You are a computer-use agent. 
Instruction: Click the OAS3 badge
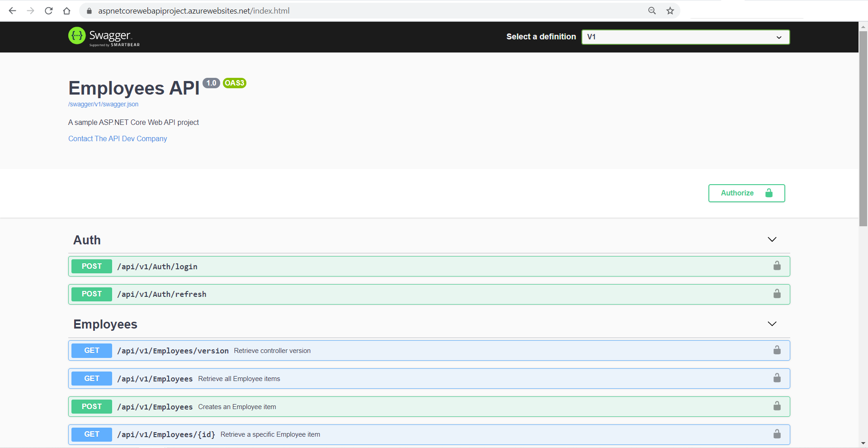[235, 83]
